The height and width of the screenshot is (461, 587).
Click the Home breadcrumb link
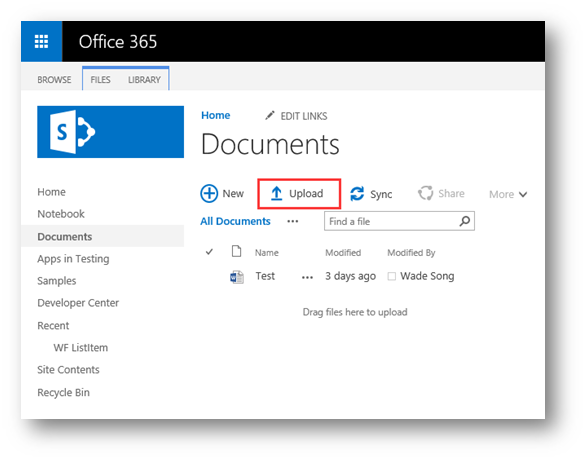point(216,115)
